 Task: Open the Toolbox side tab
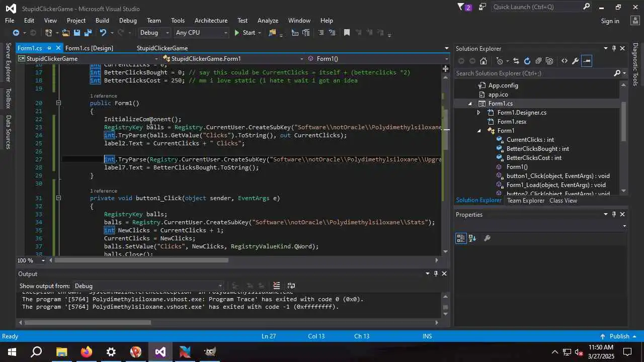click(x=8, y=99)
